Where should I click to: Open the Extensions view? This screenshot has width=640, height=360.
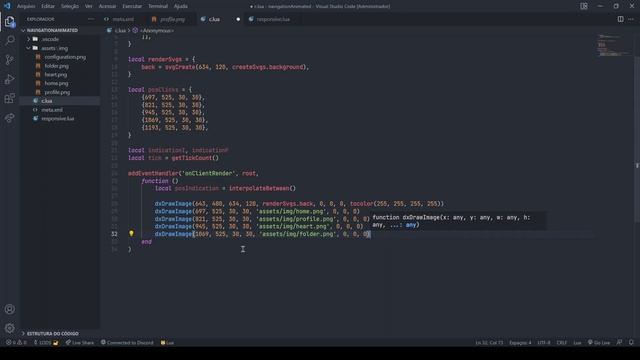coord(9,98)
